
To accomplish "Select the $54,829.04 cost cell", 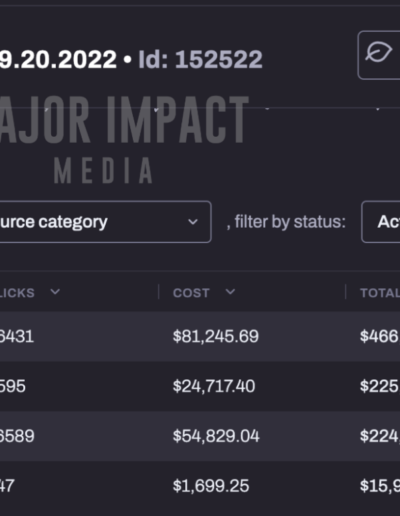I will click(216, 436).
